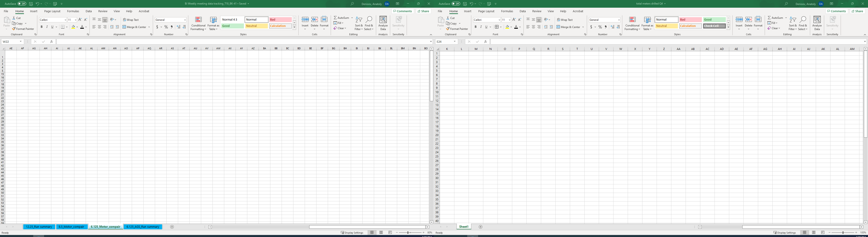
Task: Apply Check Cell style in total meters drilled window
Action: (714, 26)
